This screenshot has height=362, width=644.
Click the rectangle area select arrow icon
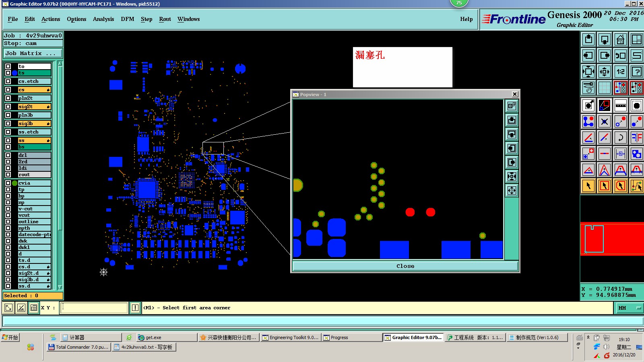[605, 186]
